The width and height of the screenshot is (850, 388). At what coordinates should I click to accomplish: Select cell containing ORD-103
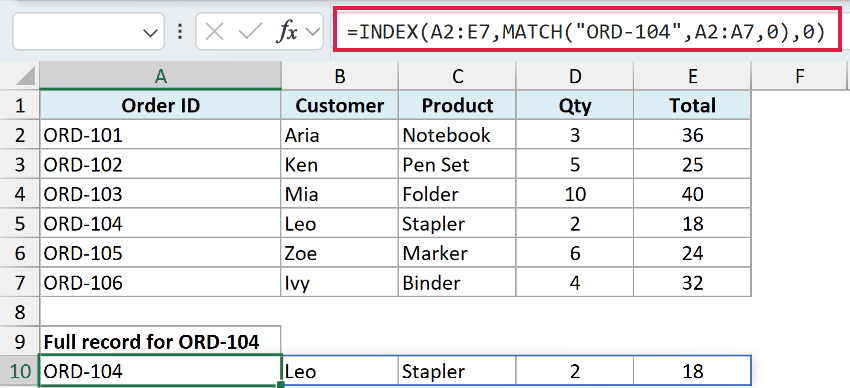click(x=160, y=194)
